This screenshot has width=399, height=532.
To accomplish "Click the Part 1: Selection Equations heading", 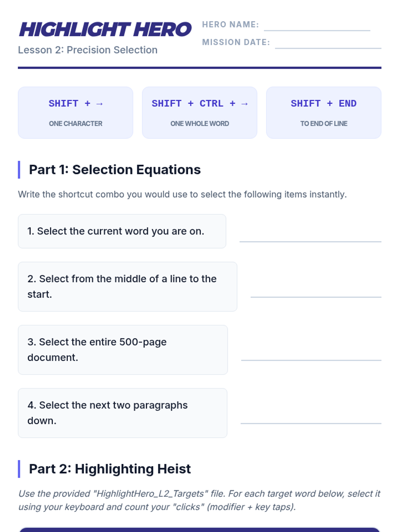I will coord(115,170).
